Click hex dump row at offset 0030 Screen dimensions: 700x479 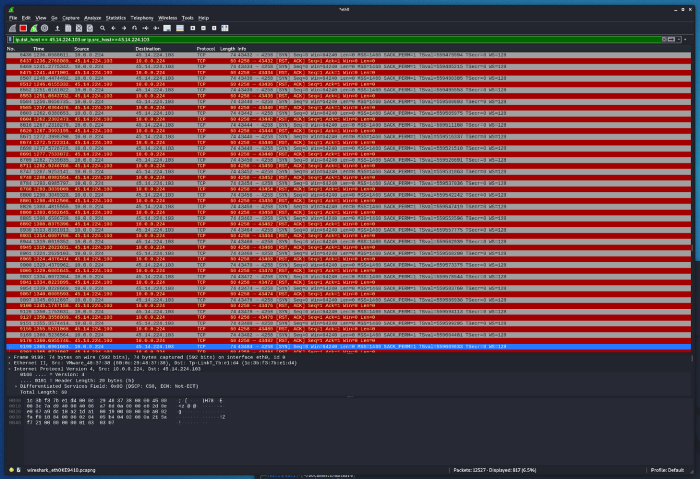tap(116, 417)
